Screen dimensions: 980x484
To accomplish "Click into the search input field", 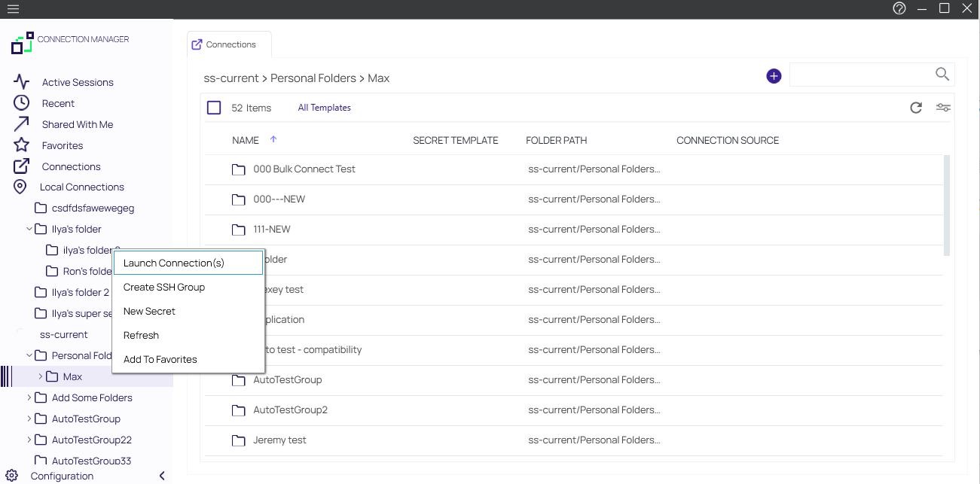I will 860,74.
